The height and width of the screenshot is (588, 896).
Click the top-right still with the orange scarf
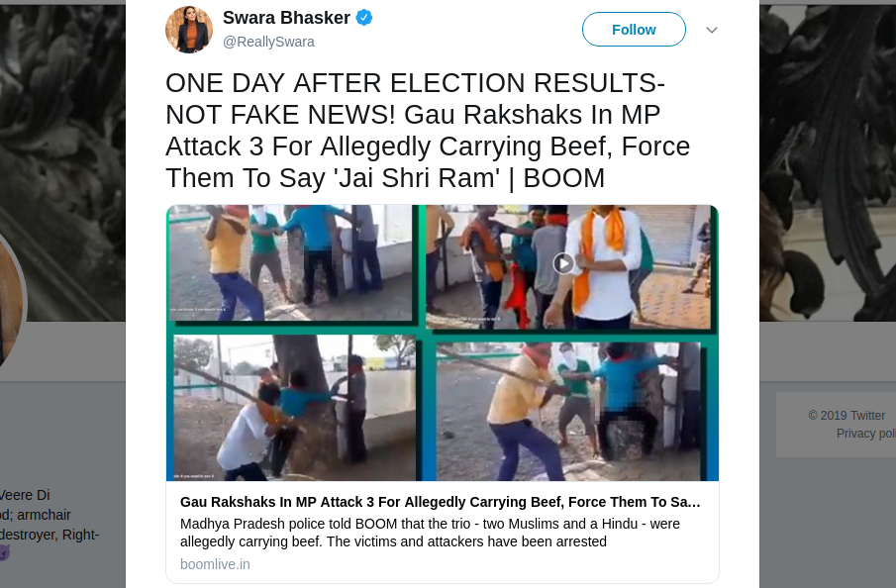(x=569, y=267)
